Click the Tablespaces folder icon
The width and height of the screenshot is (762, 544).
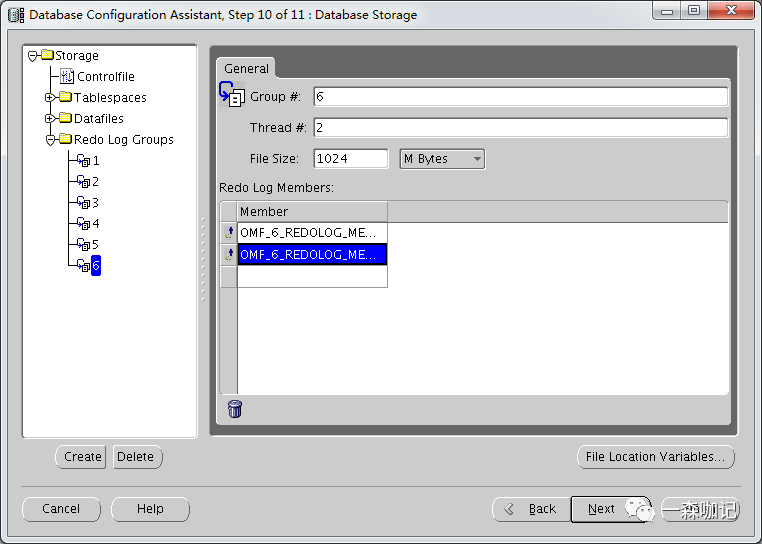66,97
